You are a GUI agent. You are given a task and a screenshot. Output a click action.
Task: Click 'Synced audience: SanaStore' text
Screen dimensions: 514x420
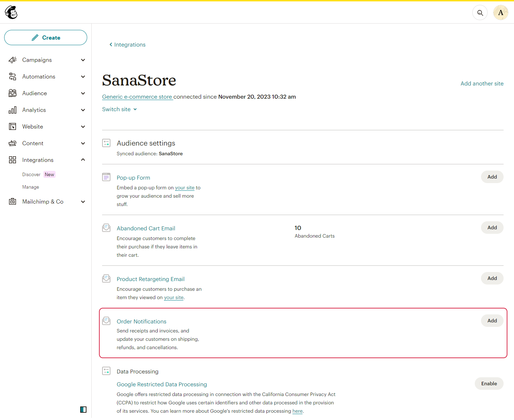(150, 154)
